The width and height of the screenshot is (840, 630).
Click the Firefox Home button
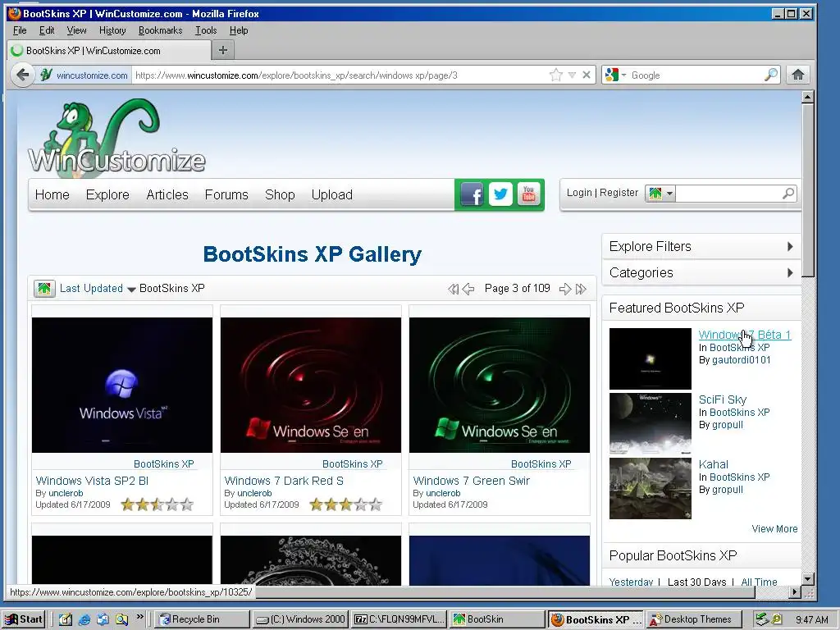coord(797,75)
